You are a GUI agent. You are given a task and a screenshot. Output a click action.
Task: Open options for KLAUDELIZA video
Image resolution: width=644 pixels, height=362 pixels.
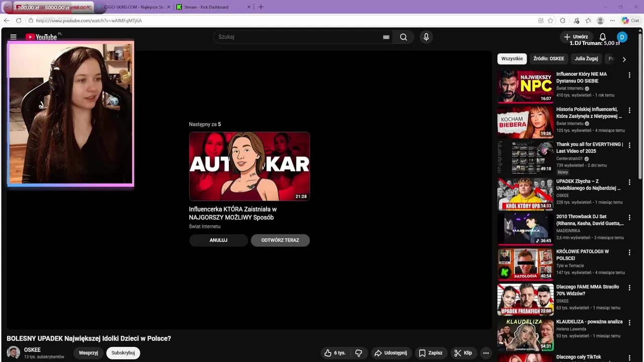629,323
